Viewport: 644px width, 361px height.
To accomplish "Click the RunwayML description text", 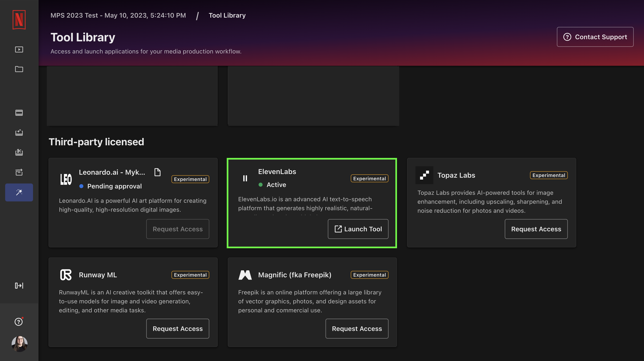I will (131, 301).
